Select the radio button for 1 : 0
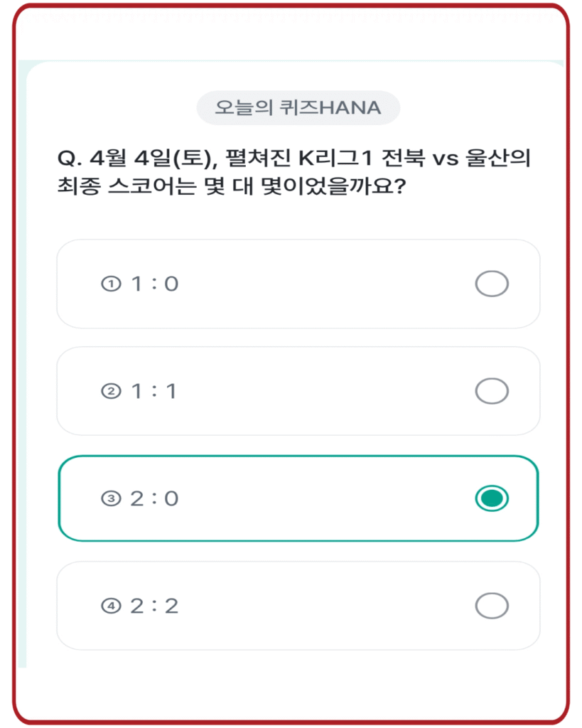Viewport: 582px width, 728px height. click(x=492, y=284)
